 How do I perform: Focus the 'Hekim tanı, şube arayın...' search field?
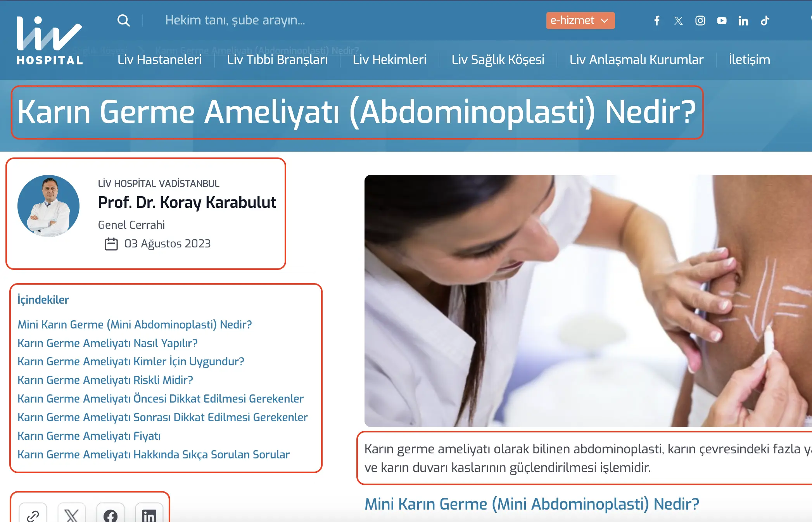[x=235, y=20]
